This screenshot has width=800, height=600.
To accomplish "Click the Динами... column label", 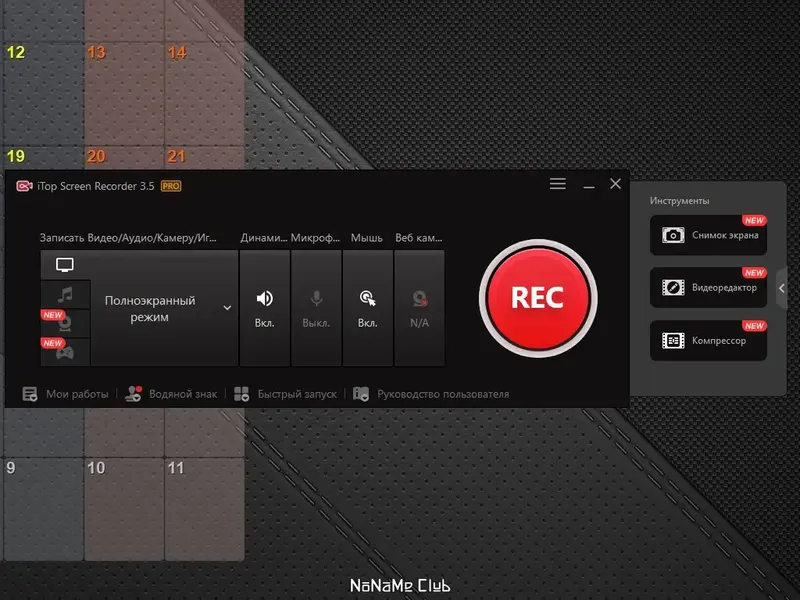I will pyautogui.click(x=264, y=238).
